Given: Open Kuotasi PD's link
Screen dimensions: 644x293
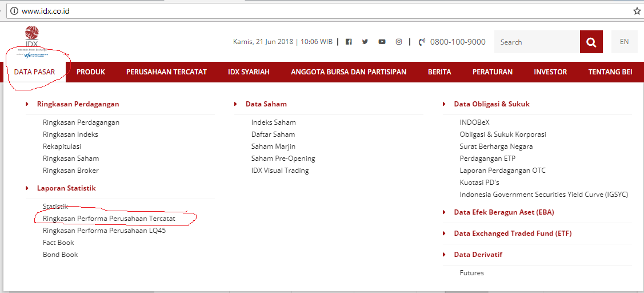Looking at the screenshot, I should click(479, 182).
